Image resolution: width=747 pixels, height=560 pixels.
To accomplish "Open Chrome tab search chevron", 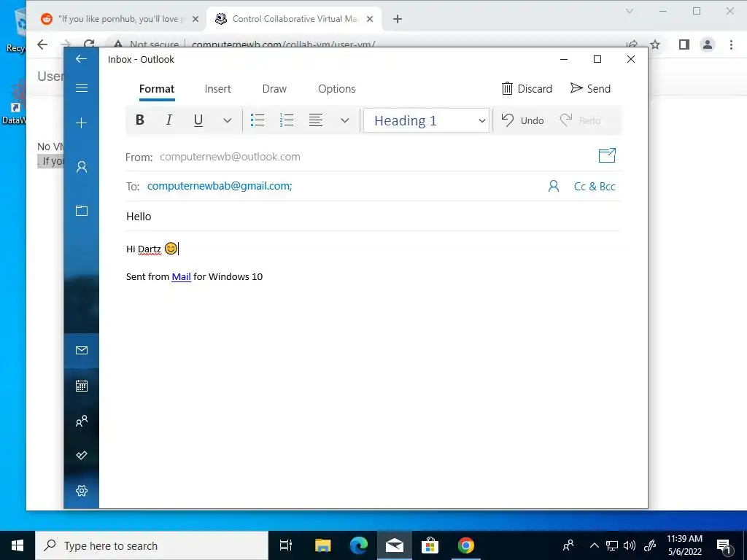I will (630, 11).
